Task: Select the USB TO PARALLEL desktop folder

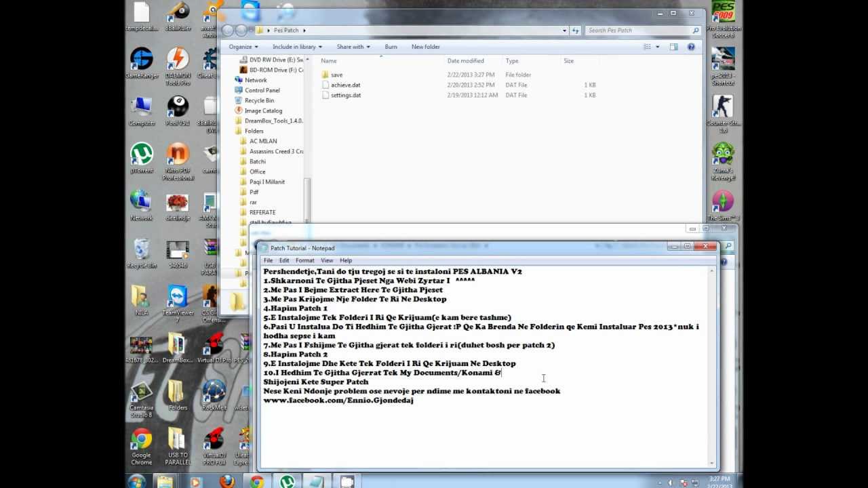Action: point(178,447)
